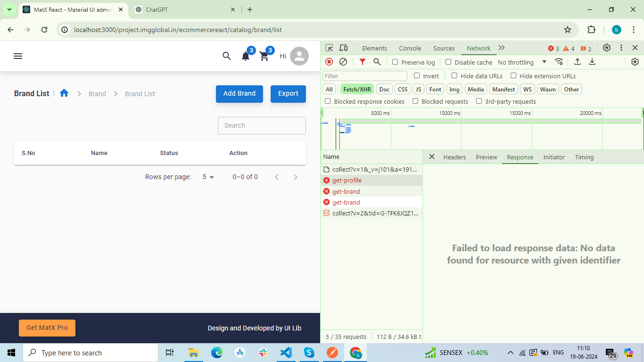Show more DevTools tabs chevron

502,48
